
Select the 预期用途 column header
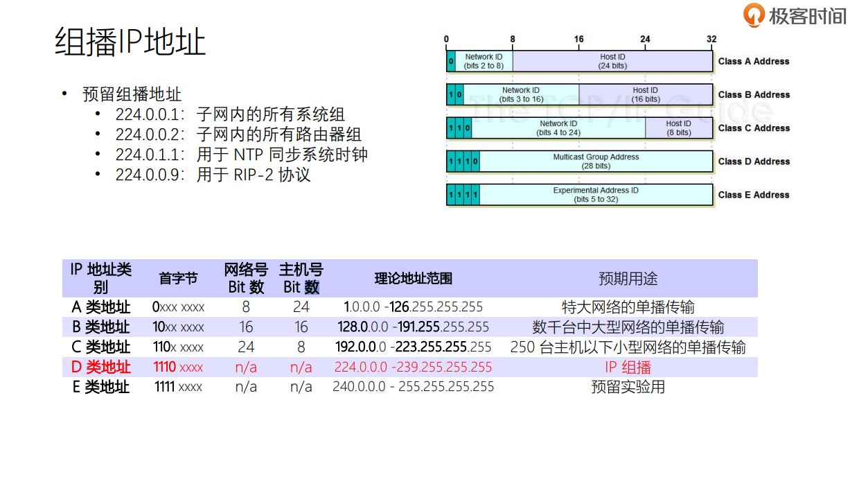628,279
